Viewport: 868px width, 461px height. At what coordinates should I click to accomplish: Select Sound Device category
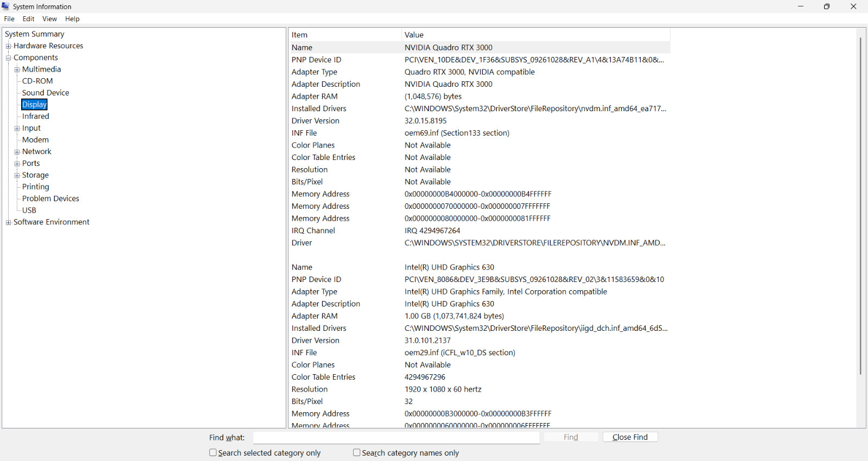46,93
